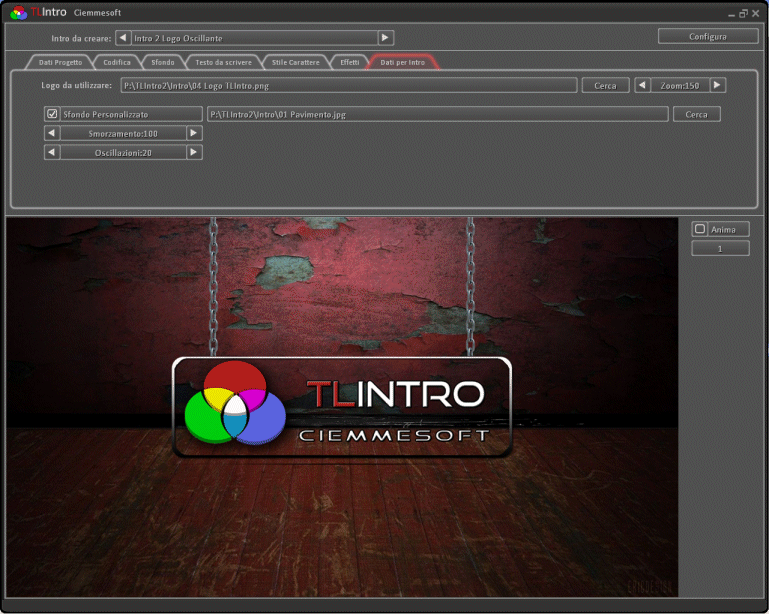This screenshot has width=769, height=614.
Task: Enable the Anima checkbox
Action: pyautogui.click(x=700, y=229)
